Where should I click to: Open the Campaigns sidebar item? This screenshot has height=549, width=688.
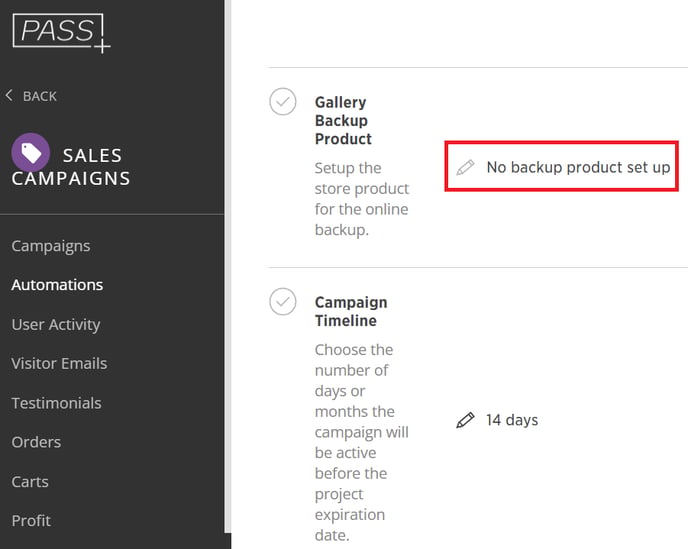click(x=51, y=246)
